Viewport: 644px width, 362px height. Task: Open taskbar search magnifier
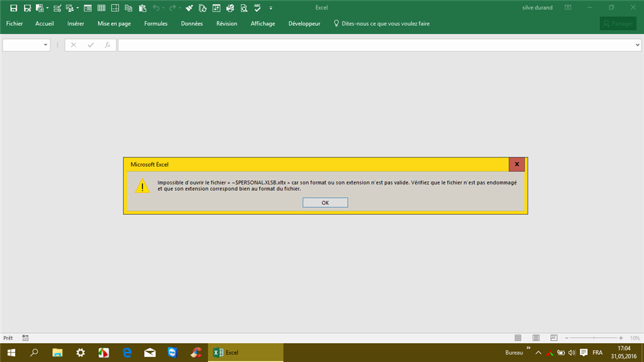[x=34, y=353]
